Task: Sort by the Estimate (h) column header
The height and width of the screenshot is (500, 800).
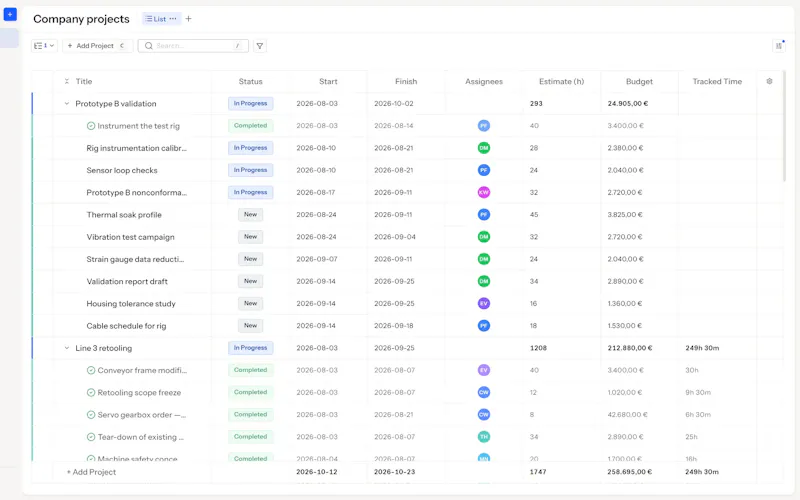Action: click(561, 81)
